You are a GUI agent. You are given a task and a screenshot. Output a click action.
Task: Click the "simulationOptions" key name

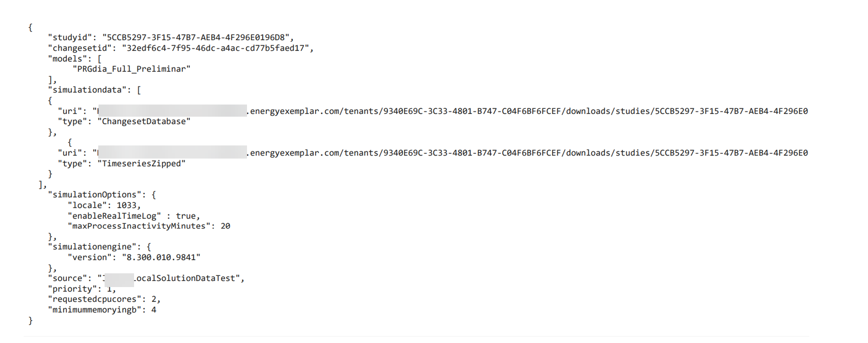(x=95, y=195)
